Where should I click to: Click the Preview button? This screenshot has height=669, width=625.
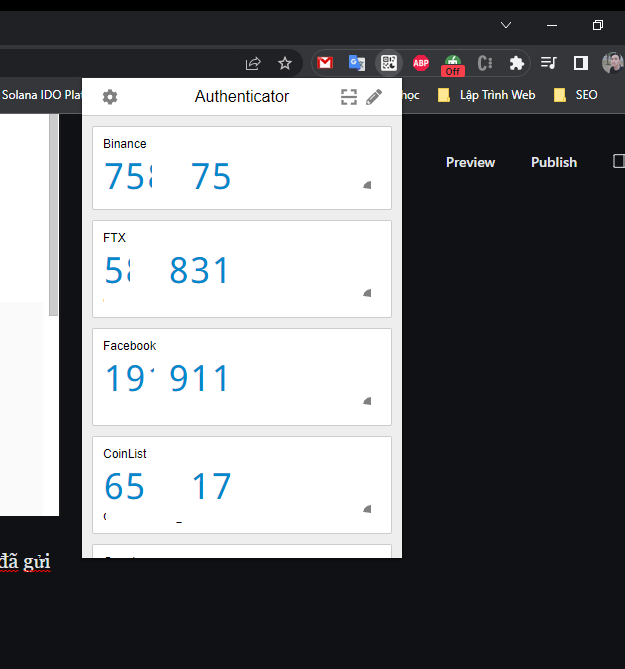470,162
